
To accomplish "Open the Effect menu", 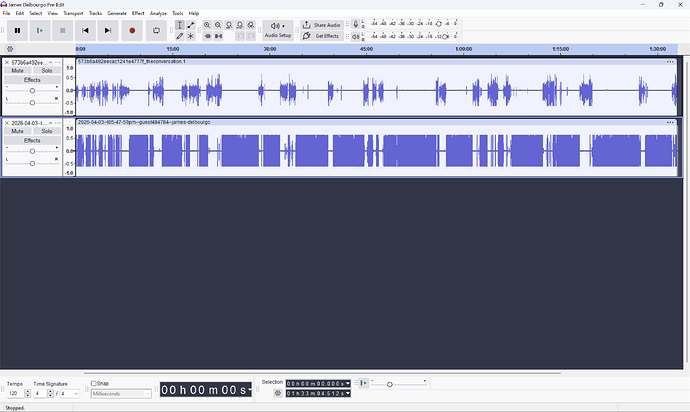I will tap(138, 13).
